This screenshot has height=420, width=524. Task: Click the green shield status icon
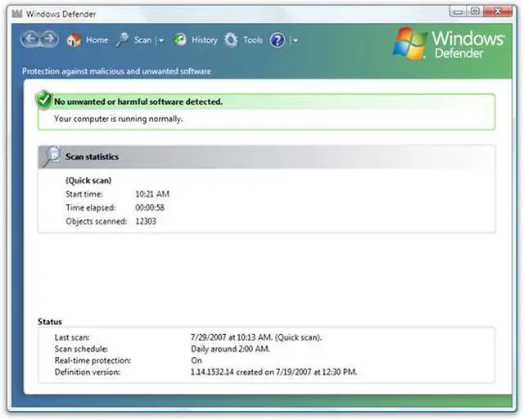[43, 101]
